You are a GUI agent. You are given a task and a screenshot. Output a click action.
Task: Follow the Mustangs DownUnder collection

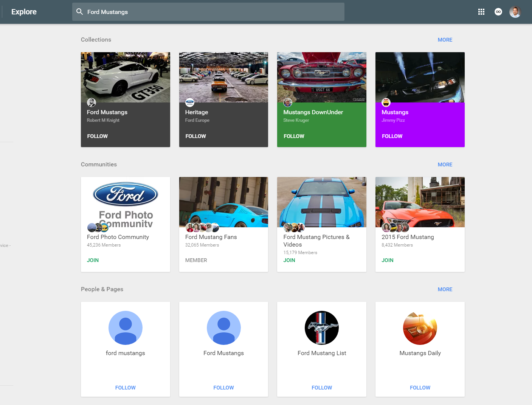[294, 136]
